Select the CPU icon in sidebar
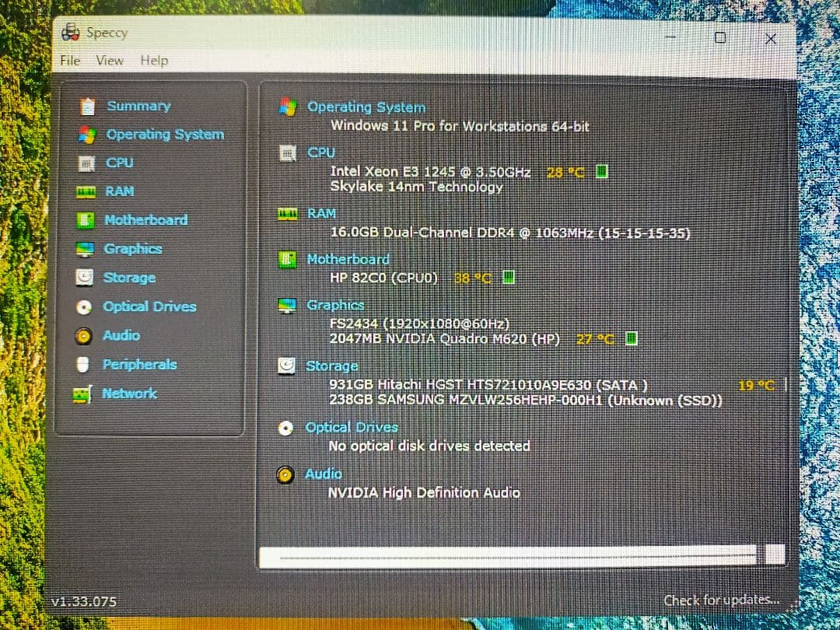This screenshot has width=840, height=630. click(87, 163)
